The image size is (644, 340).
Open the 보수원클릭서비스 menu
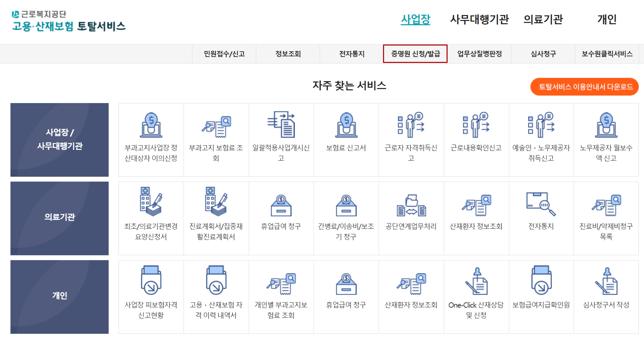coord(607,54)
